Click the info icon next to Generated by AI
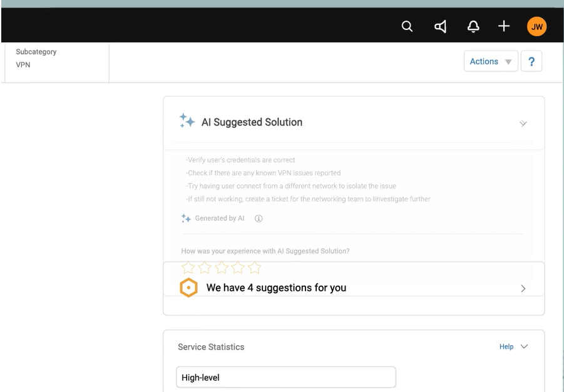564x392 pixels. pos(259,218)
